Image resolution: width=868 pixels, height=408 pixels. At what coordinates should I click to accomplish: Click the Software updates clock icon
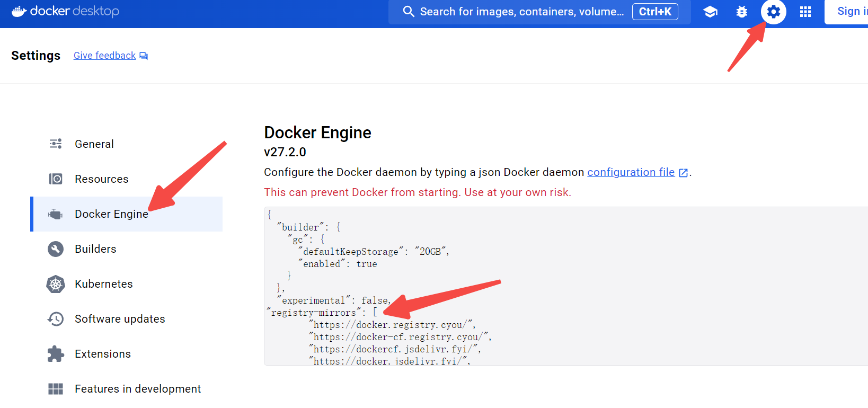coord(56,319)
